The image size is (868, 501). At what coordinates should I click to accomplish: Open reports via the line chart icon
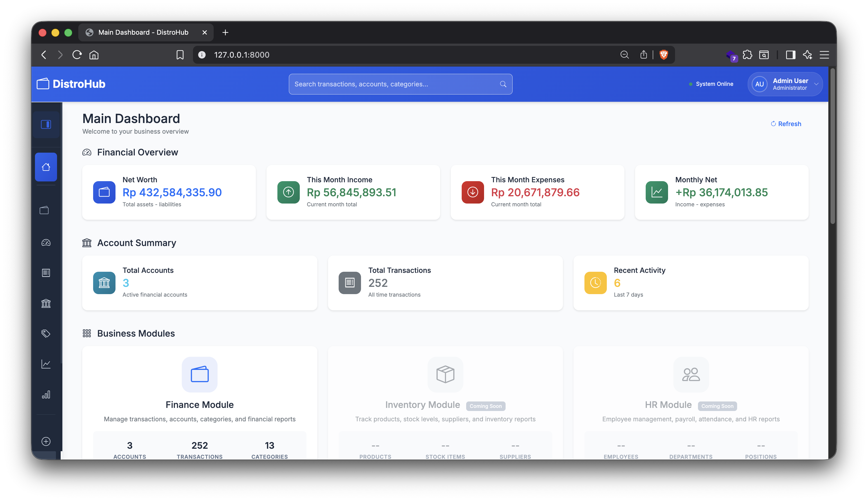[x=46, y=364]
